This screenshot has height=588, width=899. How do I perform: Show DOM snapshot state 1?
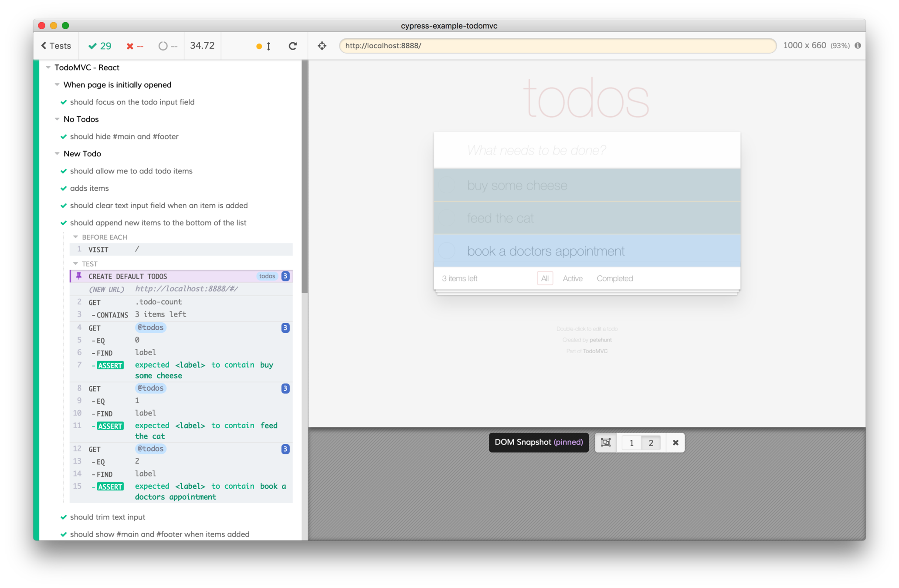pyautogui.click(x=631, y=443)
